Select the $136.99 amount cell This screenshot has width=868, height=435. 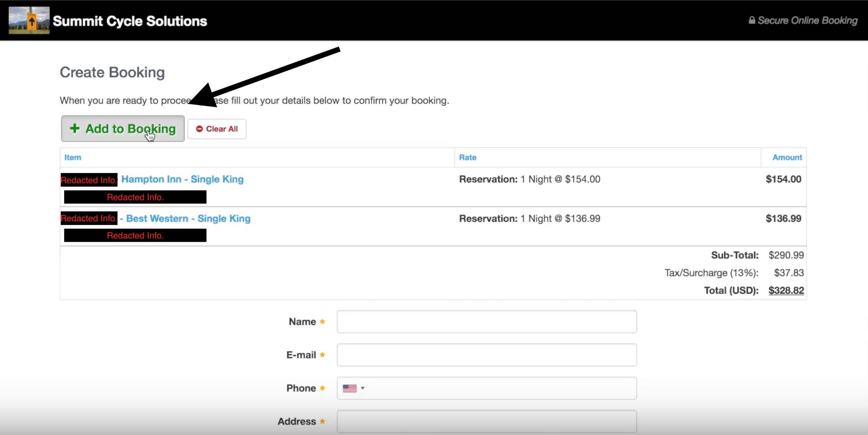[x=783, y=219]
